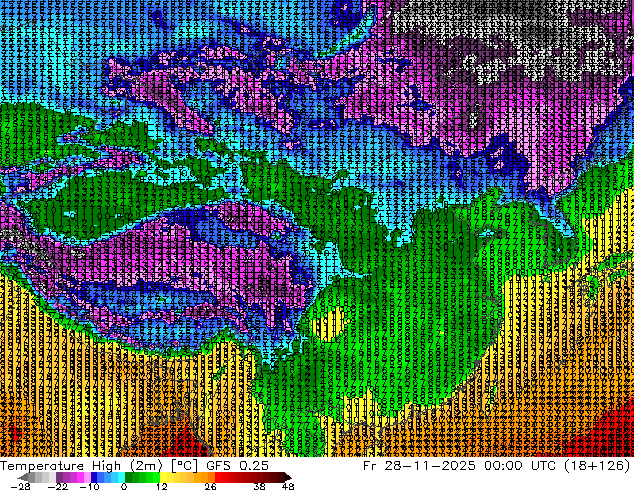Click the "Fr 28-11-2025 00:00 UTC" date text

(x=460, y=466)
